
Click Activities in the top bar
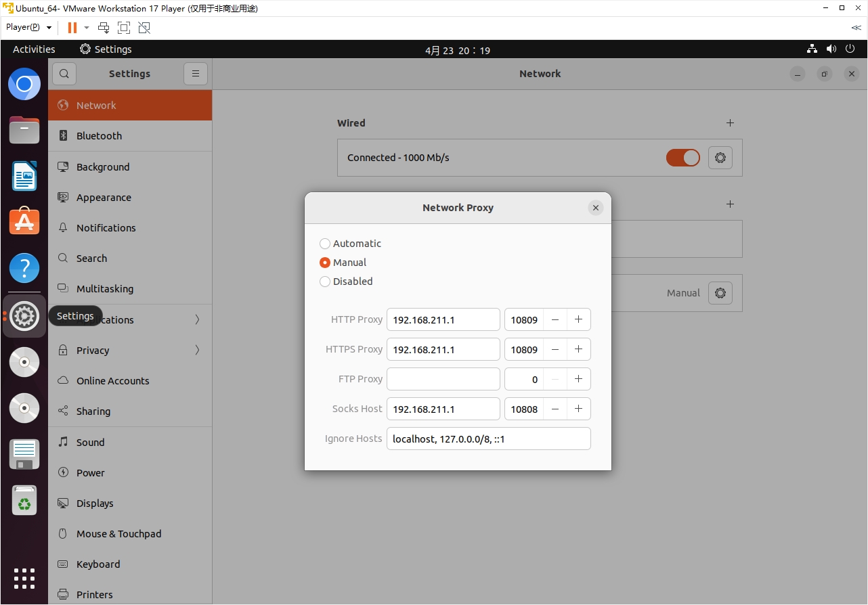(x=34, y=49)
